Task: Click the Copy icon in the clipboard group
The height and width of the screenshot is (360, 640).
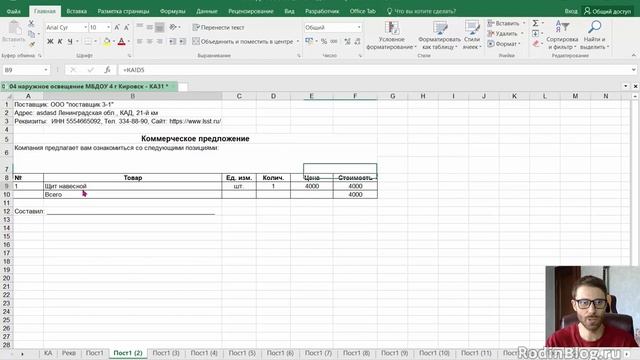Action: [31, 34]
